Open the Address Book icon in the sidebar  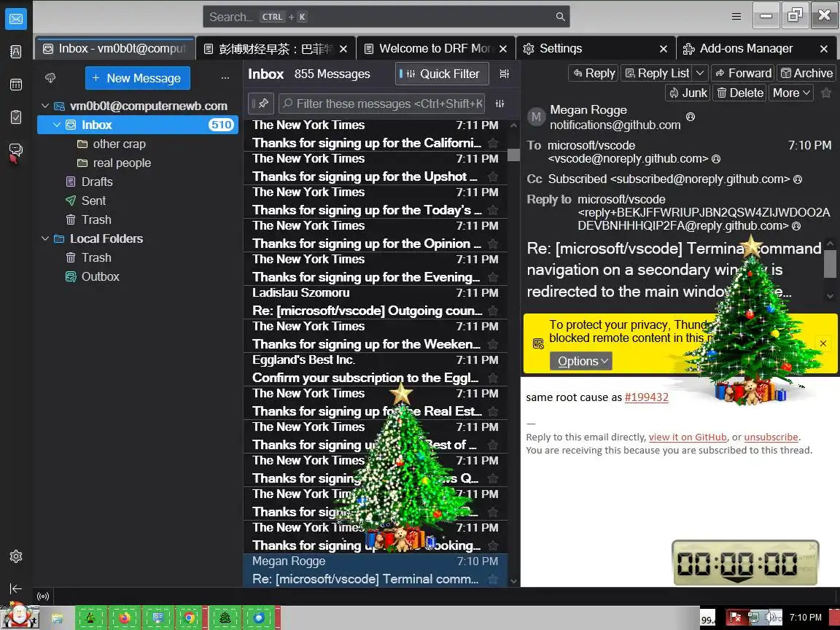(16, 52)
